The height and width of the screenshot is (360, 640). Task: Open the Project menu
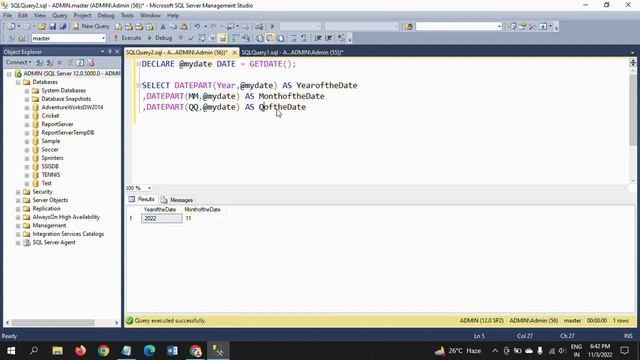(82, 16)
